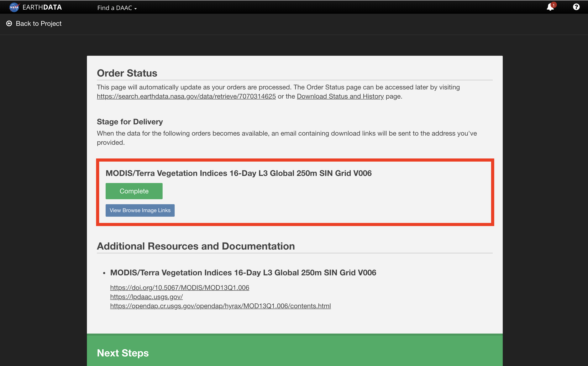The height and width of the screenshot is (366, 588).
Task: Click the Order Status heading
Action: [127, 73]
